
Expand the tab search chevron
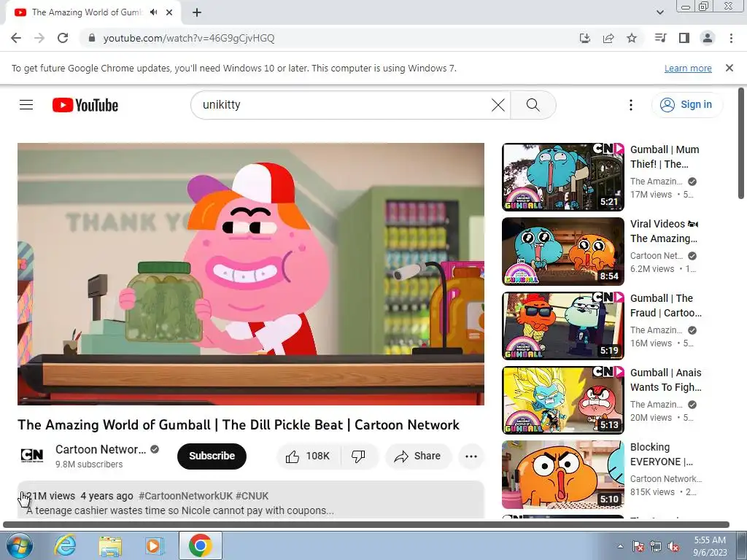coord(659,12)
